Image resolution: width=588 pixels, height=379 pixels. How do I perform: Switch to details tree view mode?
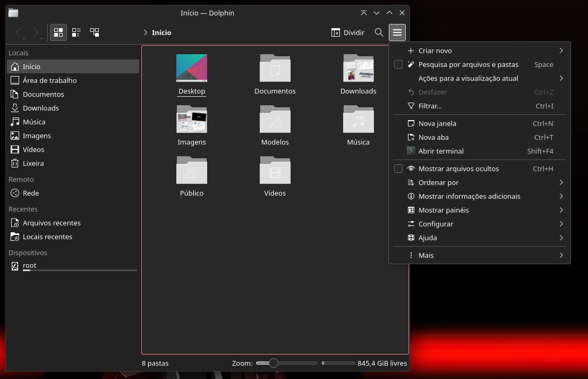coord(95,32)
